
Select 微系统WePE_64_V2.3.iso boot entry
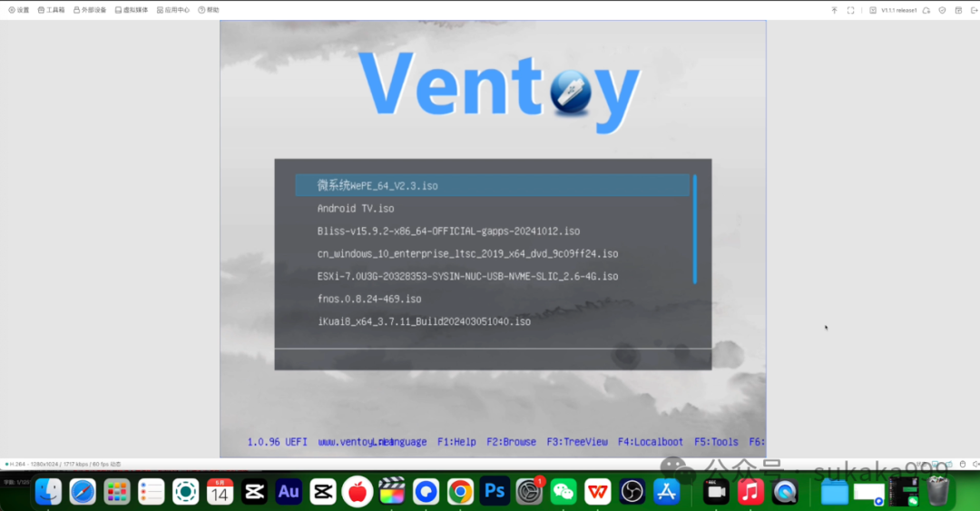tap(377, 185)
